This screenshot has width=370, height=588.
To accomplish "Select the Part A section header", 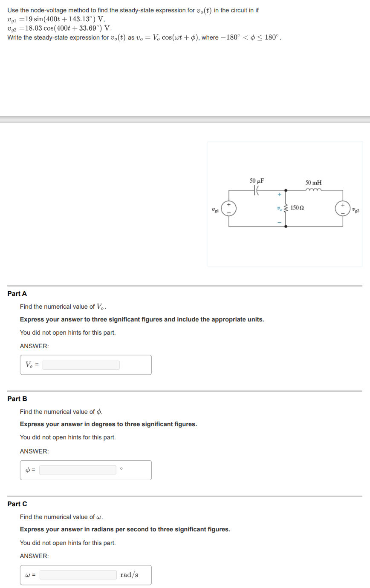I will tap(17, 293).
